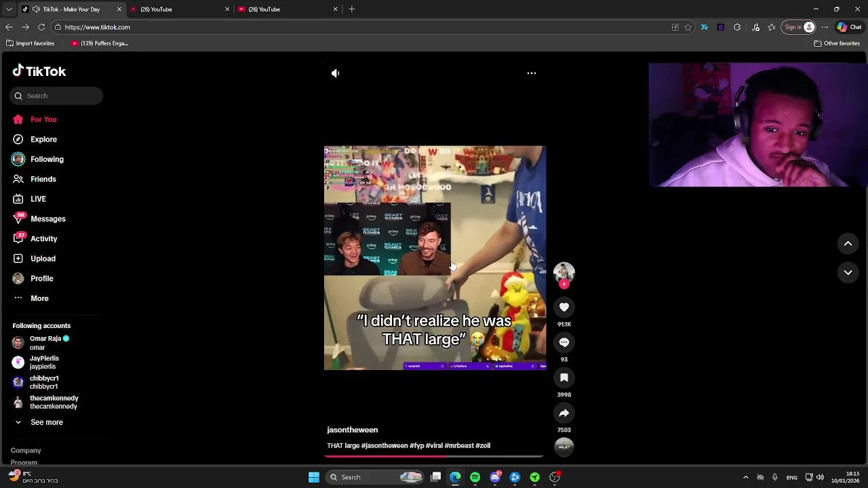
Task: Open the comments bubble icon
Action: coord(564,342)
